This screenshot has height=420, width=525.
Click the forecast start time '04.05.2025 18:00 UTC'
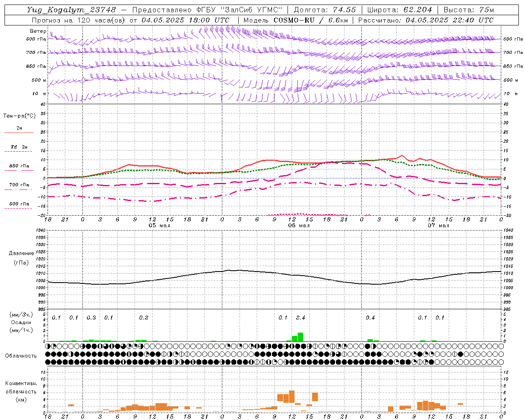tap(185, 20)
